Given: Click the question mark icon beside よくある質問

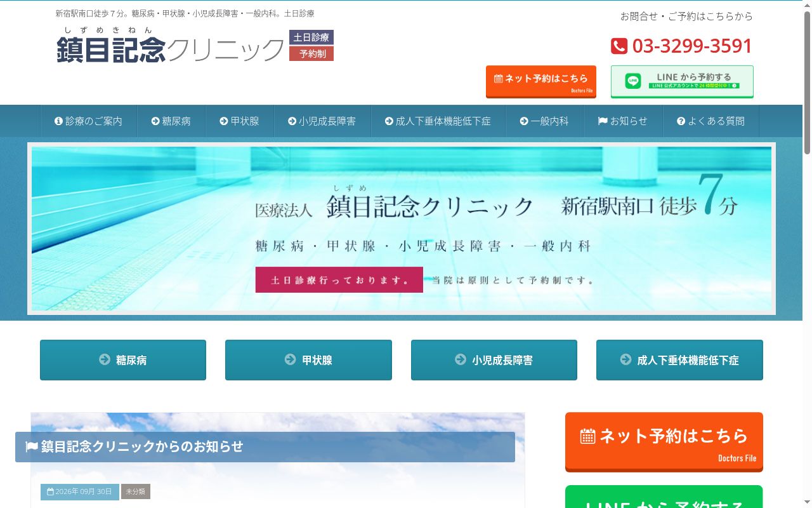Looking at the screenshot, I should click(x=681, y=121).
